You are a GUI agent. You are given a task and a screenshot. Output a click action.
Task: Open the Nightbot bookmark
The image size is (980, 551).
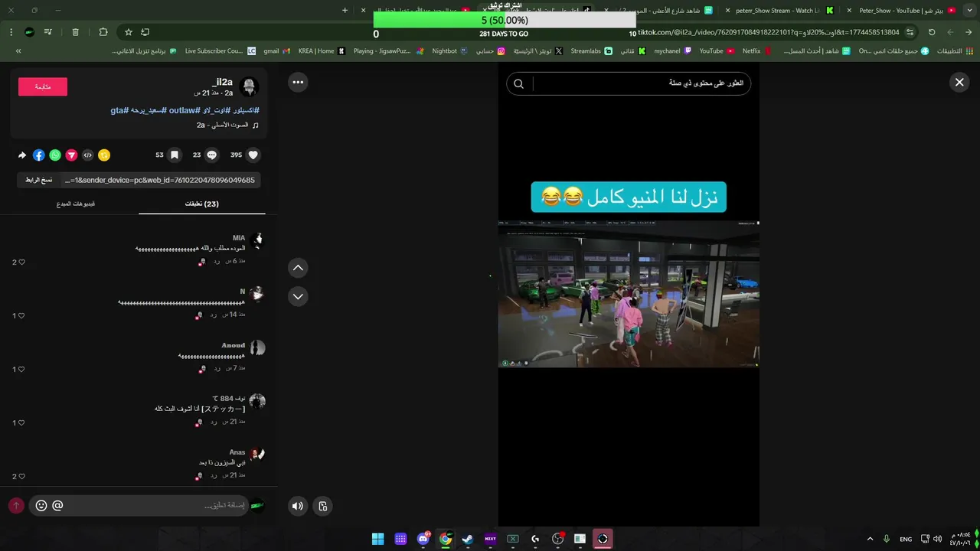[449, 51]
